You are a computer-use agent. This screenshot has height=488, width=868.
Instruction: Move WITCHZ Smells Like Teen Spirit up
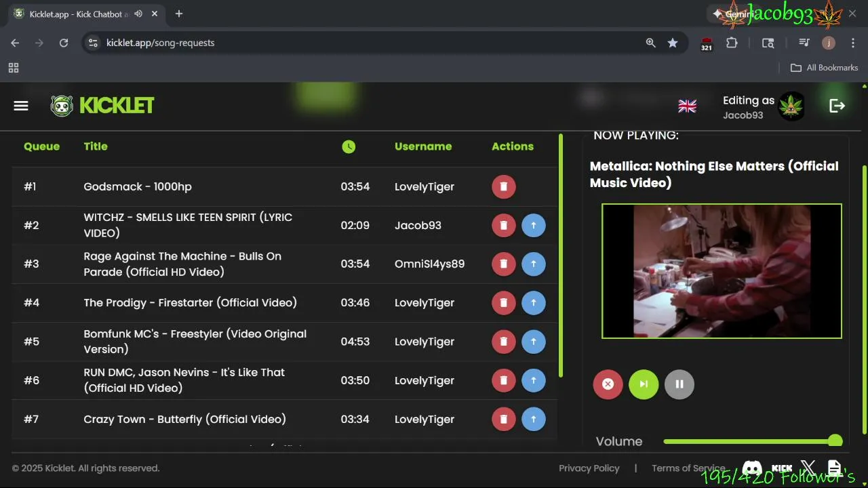[x=534, y=225]
